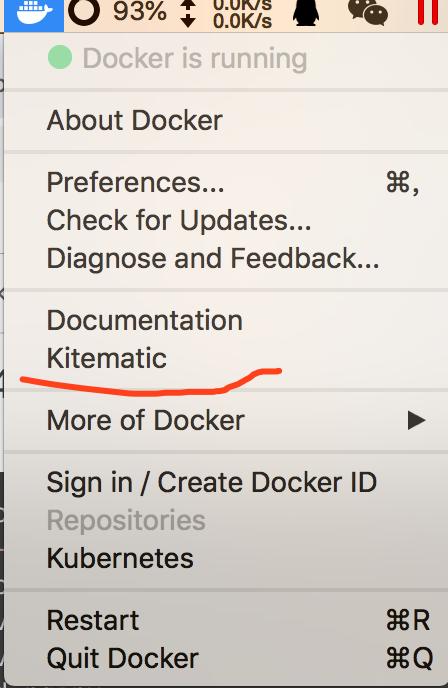
Task: Choose Diagnose and Feedback…
Action: tap(226, 258)
